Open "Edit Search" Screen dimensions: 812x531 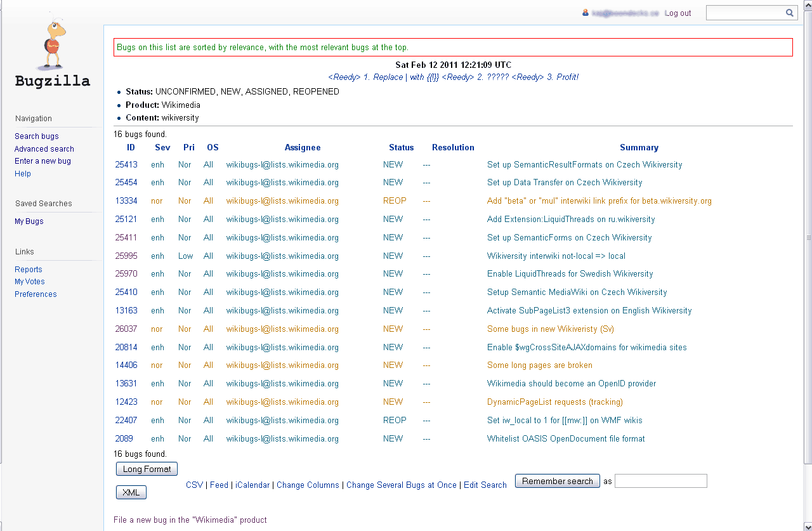pyautogui.click(x=485, y=485)
